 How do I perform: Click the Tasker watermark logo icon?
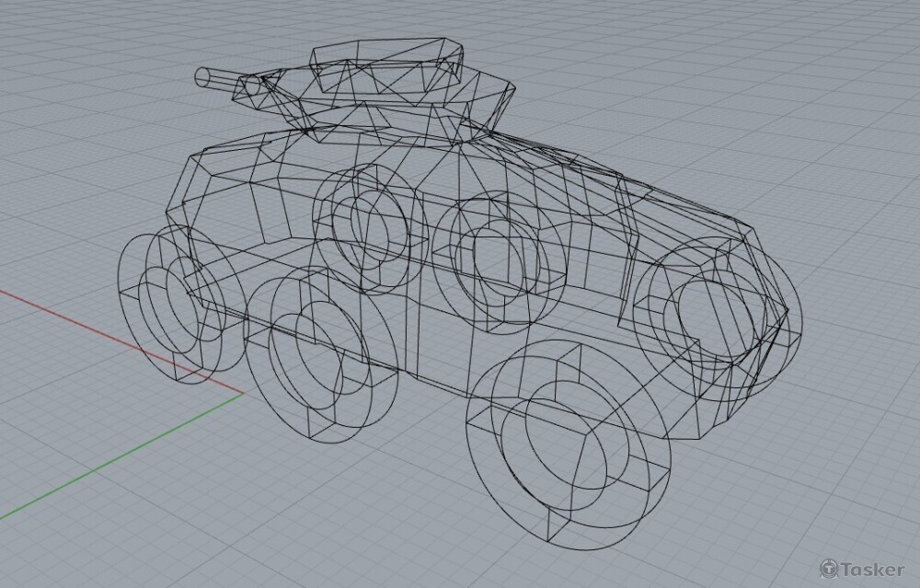(830, 569)
